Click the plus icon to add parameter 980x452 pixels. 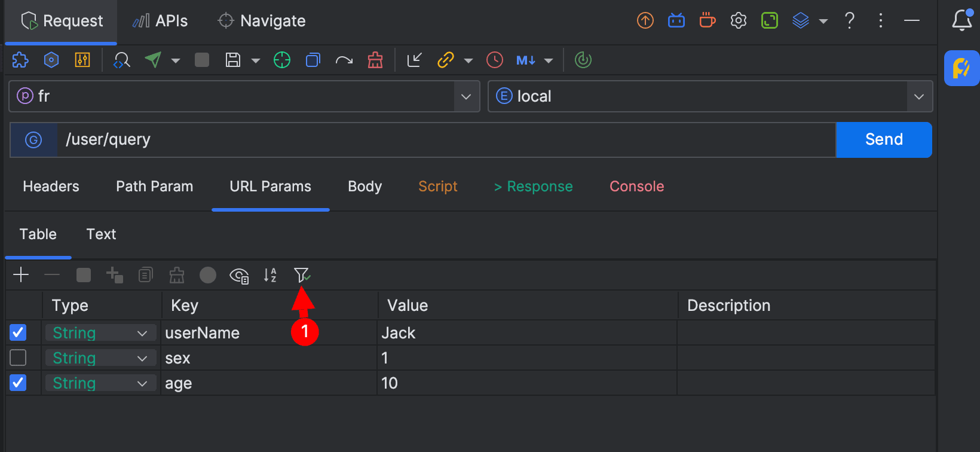point(21,274)
